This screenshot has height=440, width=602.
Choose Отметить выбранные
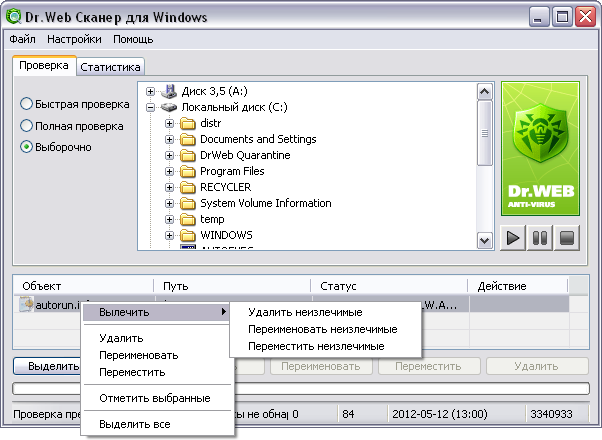[x=156, y=398]
